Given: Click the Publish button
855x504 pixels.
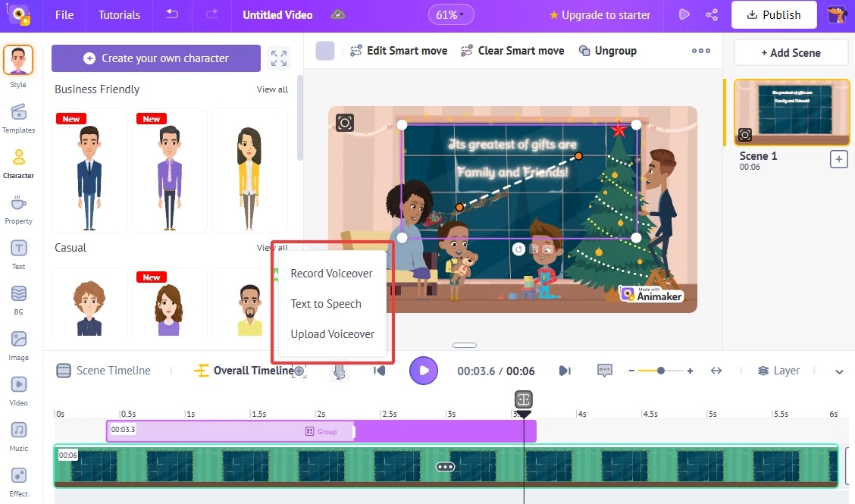Looking at the screenshot, I should [774, 14].
